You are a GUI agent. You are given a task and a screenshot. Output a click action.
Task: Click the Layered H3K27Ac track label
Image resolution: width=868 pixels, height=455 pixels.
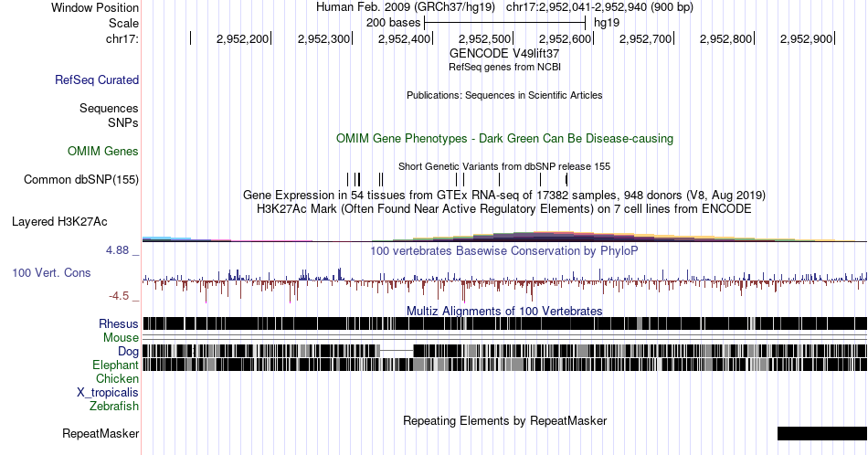pos(59,221)
